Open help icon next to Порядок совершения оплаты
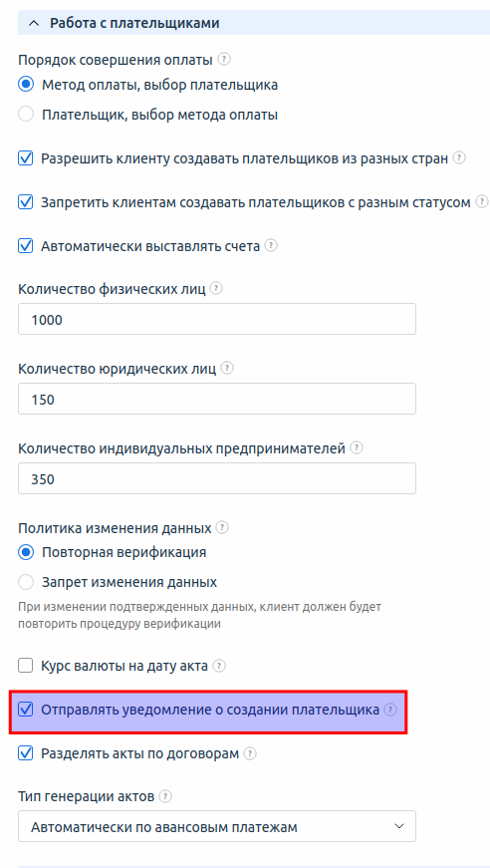The image size is (490, 868). pyautogui.click(x=223, y=58)
